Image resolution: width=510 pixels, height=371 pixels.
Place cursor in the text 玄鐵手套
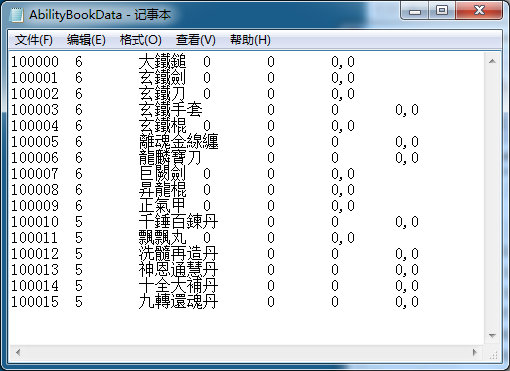tap(170, 110)
